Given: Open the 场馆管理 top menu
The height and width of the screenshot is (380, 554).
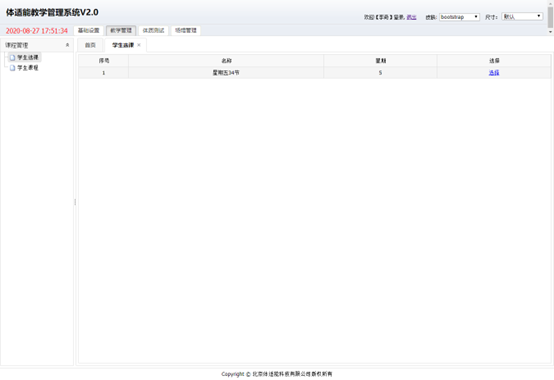Looking at the screenshot, I should [x=186, y=30].
